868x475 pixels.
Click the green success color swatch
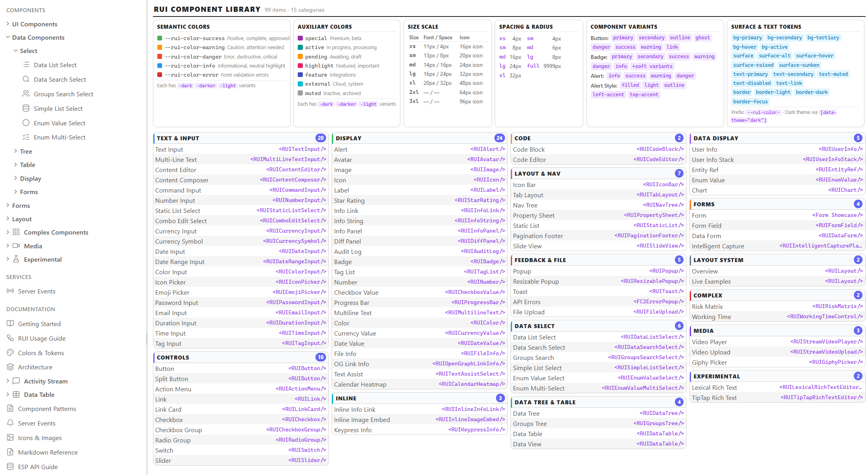(160, 38)
